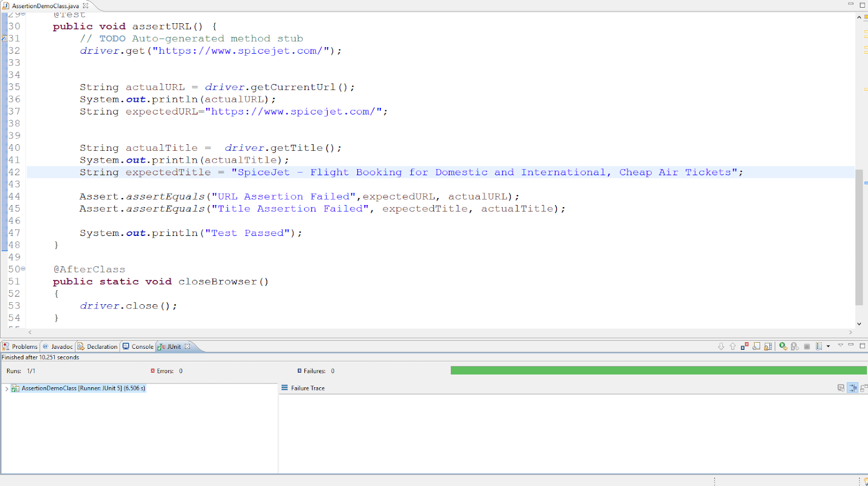The height and width of the screenshot is (486, 868).
Task: Click editor horizontal scroll left arrow
Action: pyautogui.click(x=30, y=332)
